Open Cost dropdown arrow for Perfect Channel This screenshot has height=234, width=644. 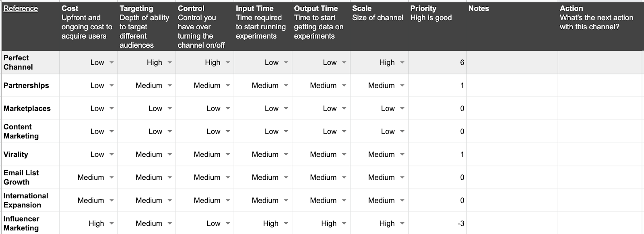111,63
